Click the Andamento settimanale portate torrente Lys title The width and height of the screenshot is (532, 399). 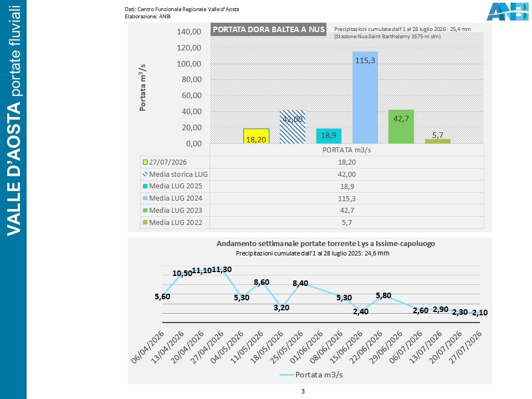pos(326,244)
